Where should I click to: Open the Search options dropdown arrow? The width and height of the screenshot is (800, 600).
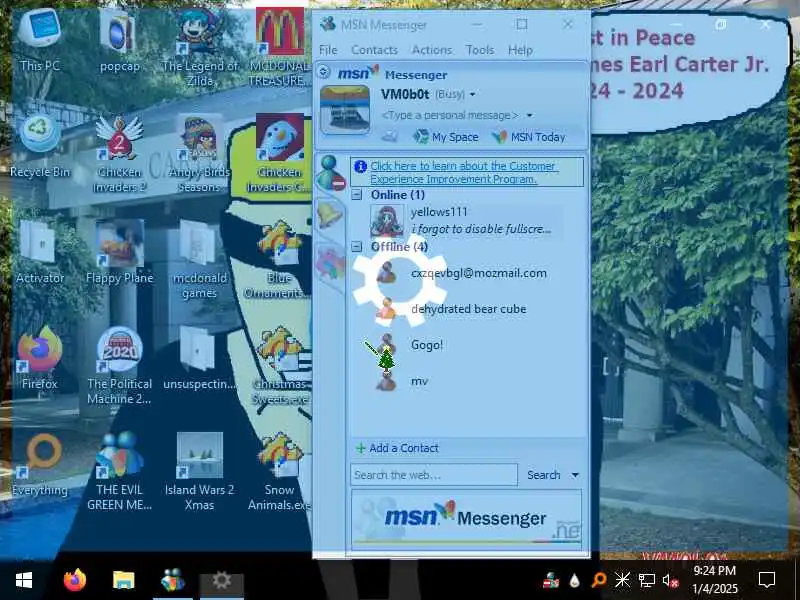tap(575, 475)
